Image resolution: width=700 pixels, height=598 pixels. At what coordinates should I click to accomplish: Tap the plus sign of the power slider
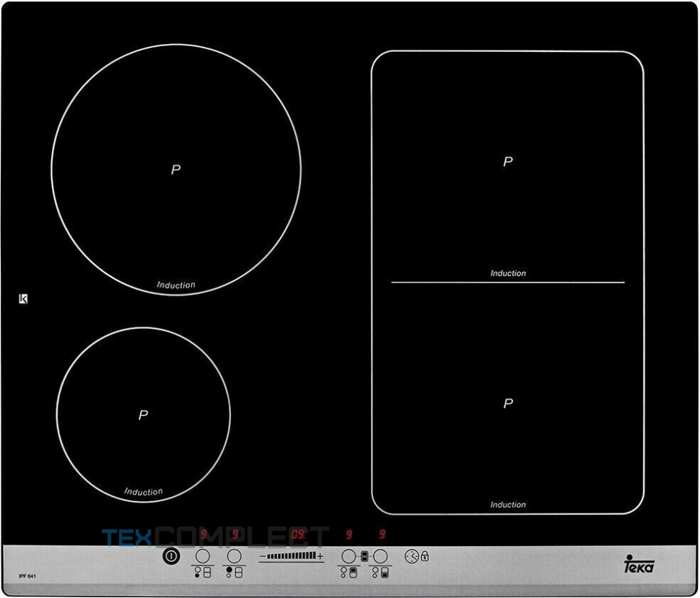(x=320, y=556)
